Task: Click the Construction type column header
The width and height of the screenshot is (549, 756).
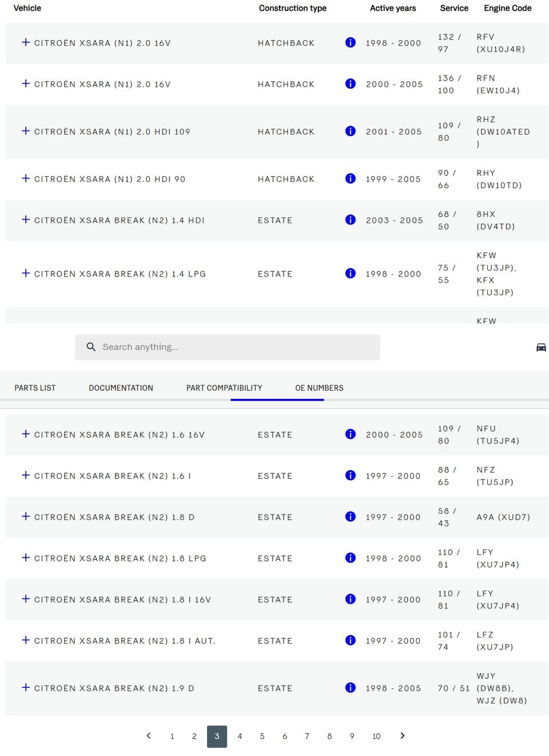Action: (293, 8)
